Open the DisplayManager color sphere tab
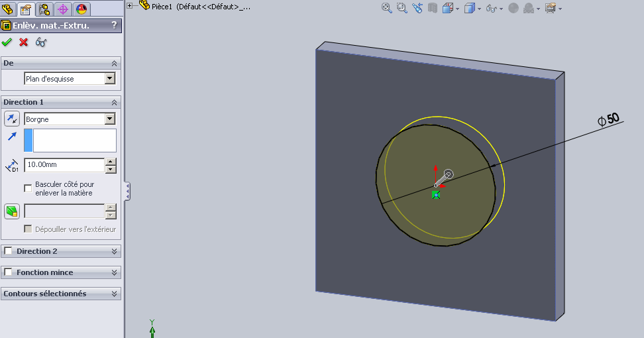 (81, 9)
